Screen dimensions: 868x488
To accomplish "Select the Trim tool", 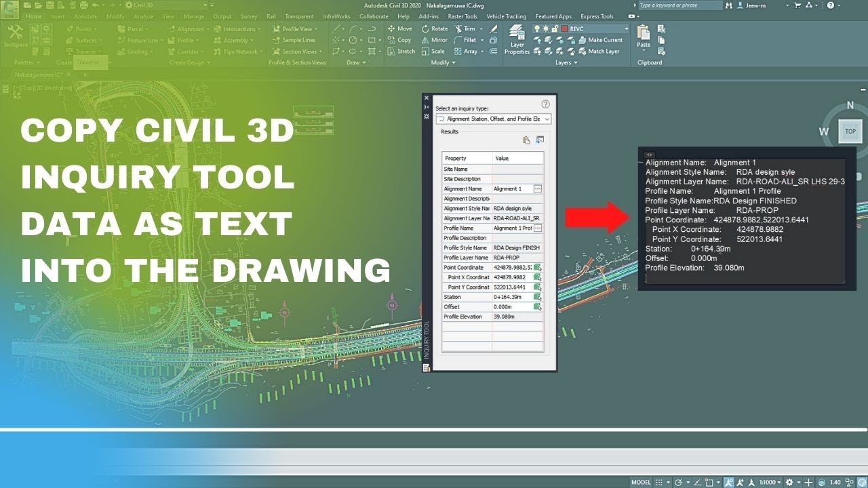I will point(465,28).
